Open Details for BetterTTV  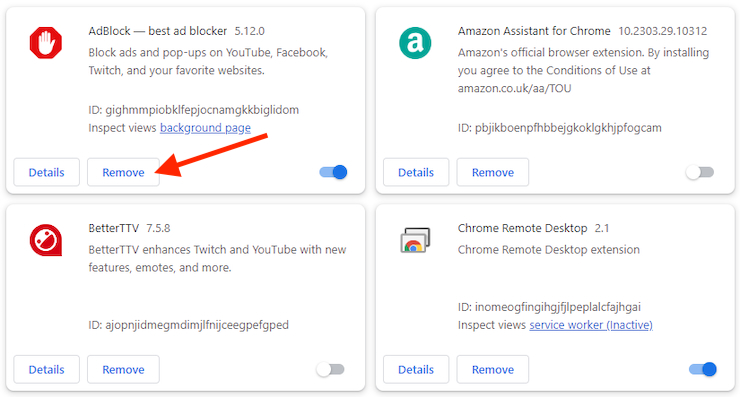click(x=46, y=370)
